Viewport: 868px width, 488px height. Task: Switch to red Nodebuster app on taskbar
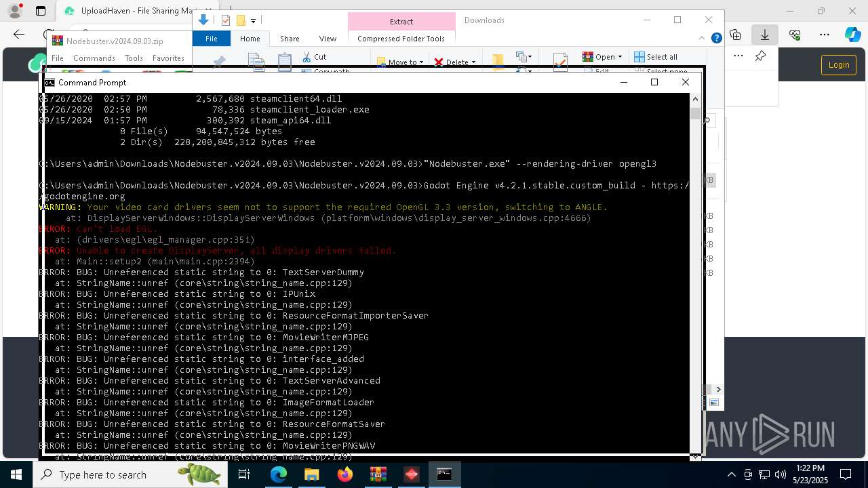pos(411,474)
